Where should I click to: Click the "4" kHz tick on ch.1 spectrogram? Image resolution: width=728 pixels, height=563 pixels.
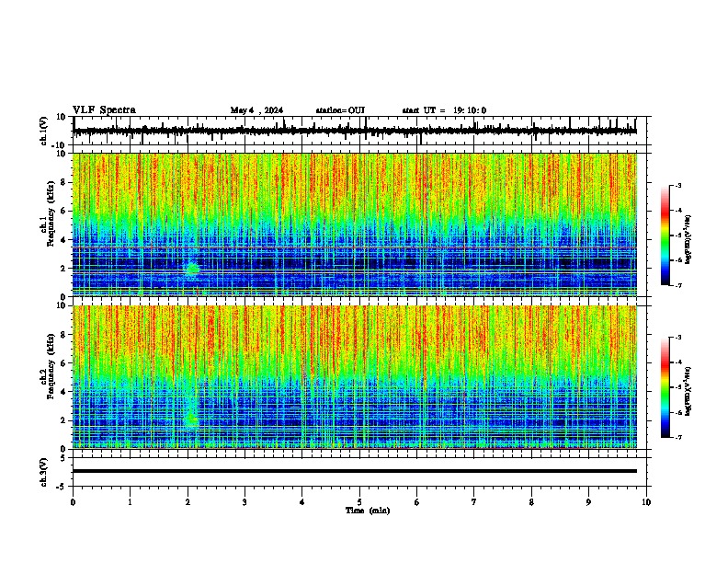[x=63, y=240]
